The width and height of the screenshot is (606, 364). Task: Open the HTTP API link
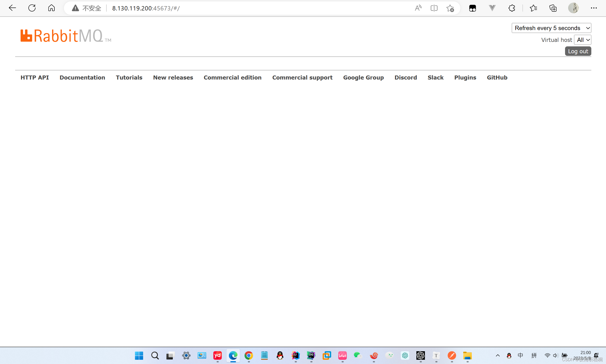click(35, 77)
